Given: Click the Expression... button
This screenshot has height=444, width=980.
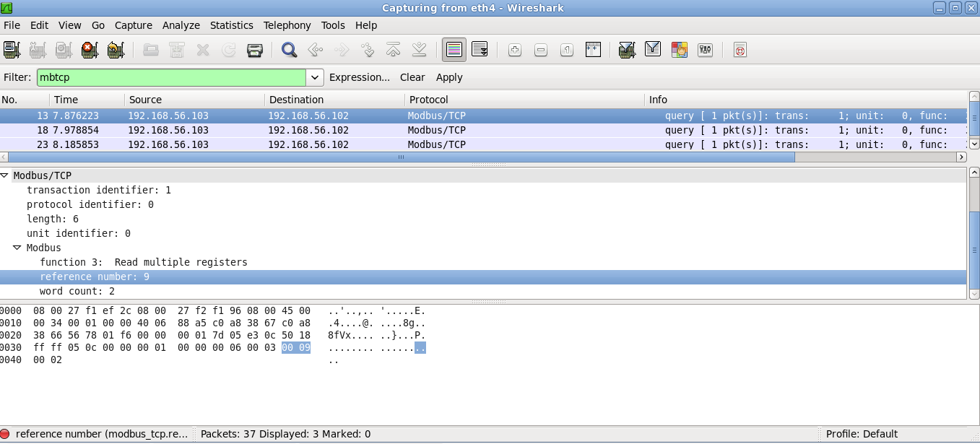Looking at the screenshot, I should point(360,77).
